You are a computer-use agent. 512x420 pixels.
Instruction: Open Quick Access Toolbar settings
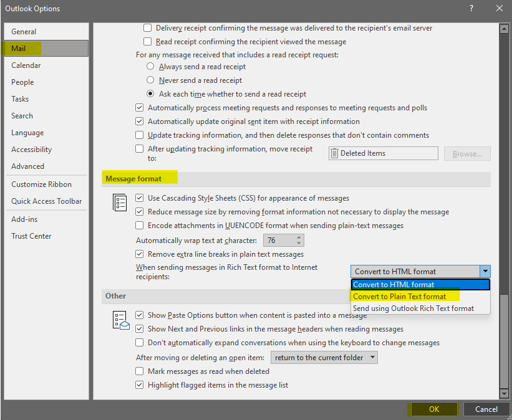point(46,201)
